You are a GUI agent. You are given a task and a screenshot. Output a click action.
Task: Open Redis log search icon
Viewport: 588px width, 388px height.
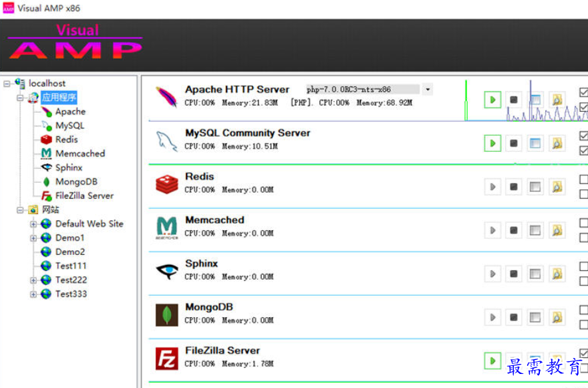coord(557,187)
